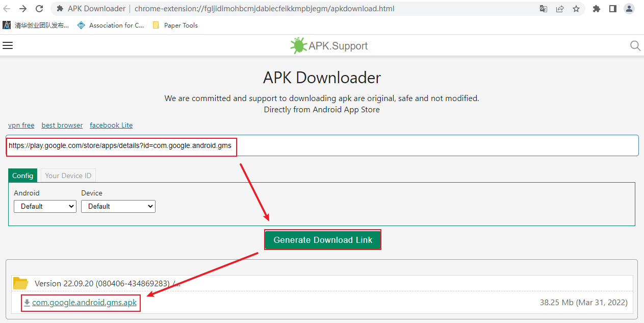The width and height of the screenshot is (644, 323).
Task: Open the hamburger menu on APK.Support
Action: pyautogui.click(x=8, y=45)
